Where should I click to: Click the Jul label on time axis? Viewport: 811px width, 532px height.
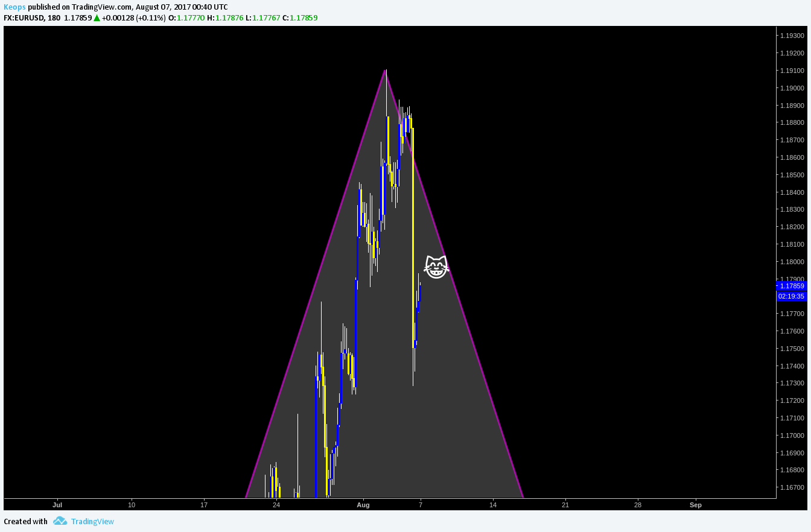coord(57,505)
